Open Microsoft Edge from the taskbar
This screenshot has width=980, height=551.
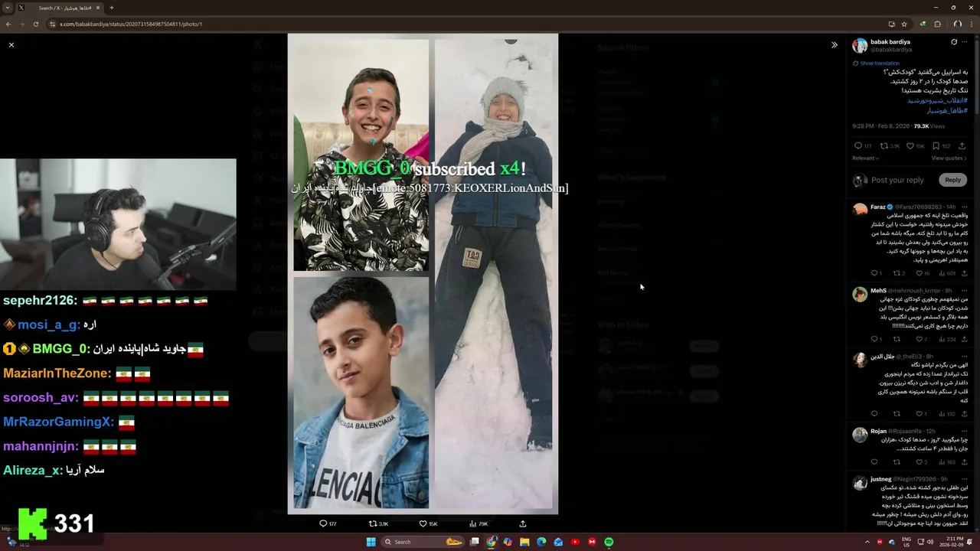pyautogui.click(x=541, y=542)
